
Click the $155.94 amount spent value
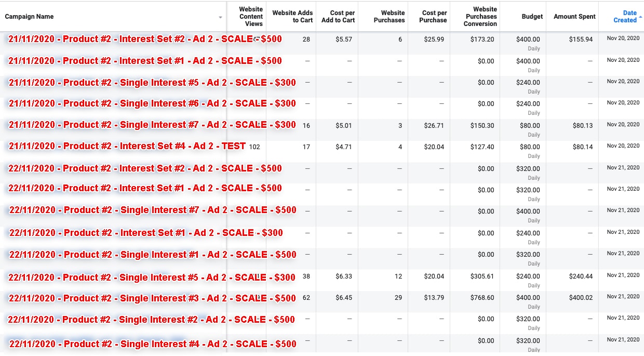[x=581, y=39]
